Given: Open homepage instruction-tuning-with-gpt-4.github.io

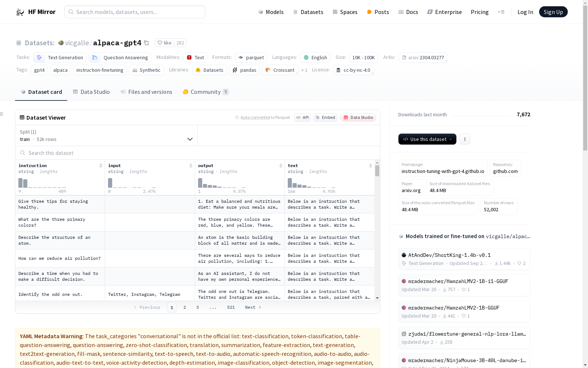Looking at the screenshot, I should (443, 168).
